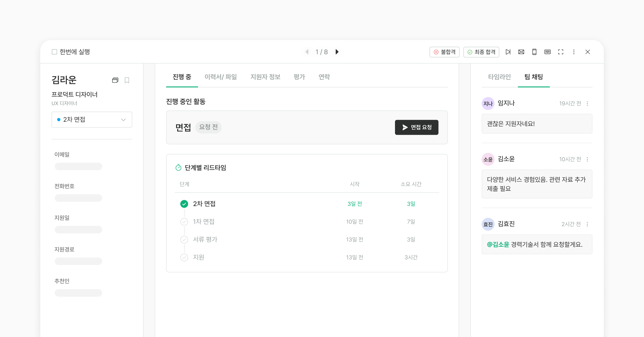The height and width of the screenshot is (337, 644).
Task: Click the email envelope icon
Action: [521, 52]
